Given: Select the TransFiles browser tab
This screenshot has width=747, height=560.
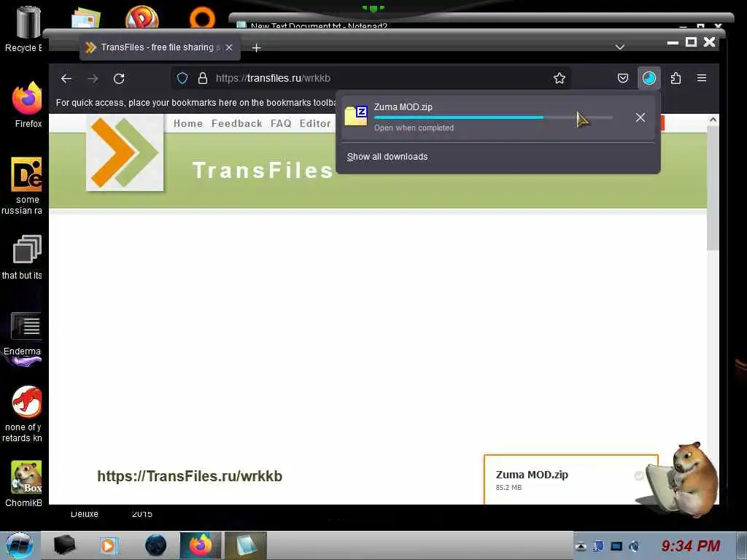Looking at the screenshot, I should [160, 47].
